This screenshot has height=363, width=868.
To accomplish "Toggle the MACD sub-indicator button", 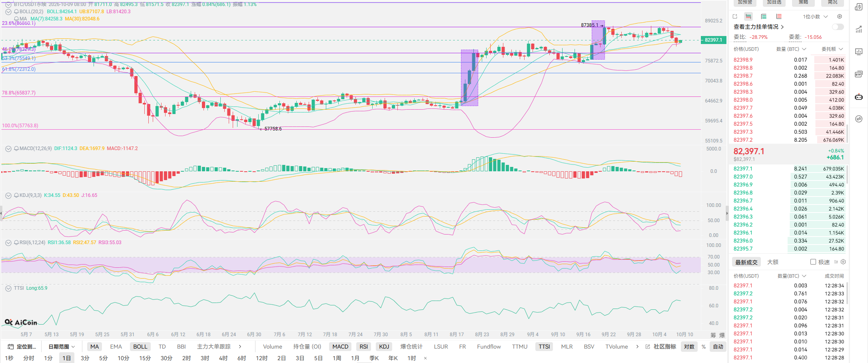I will tap(340, 347).
